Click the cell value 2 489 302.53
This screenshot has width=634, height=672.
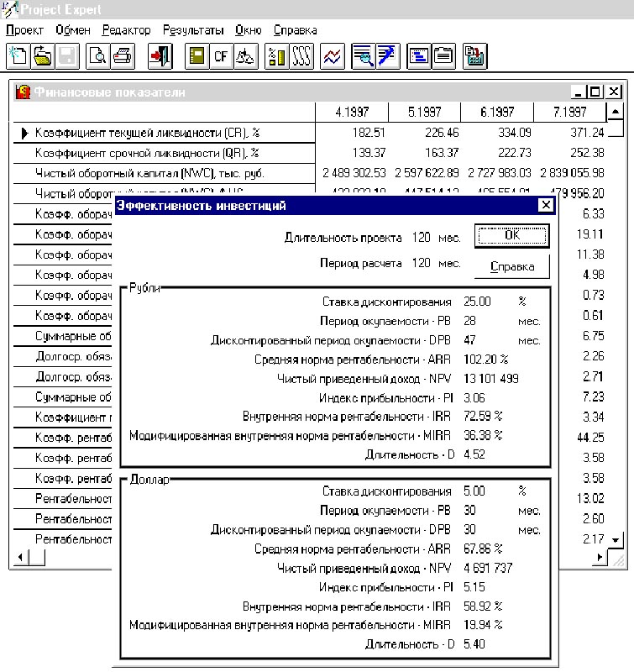354,173
